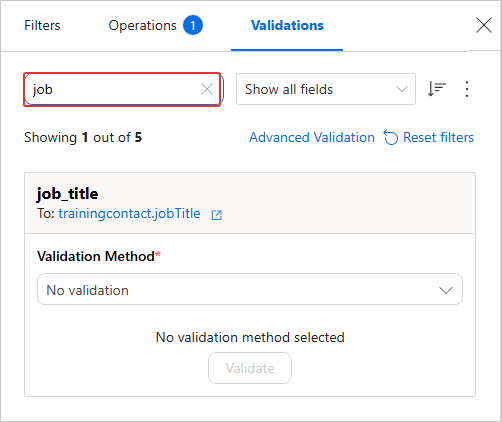The image size is (502, 422).
Task: Click the circular reset arrow icon
Action: coord(391,137)
